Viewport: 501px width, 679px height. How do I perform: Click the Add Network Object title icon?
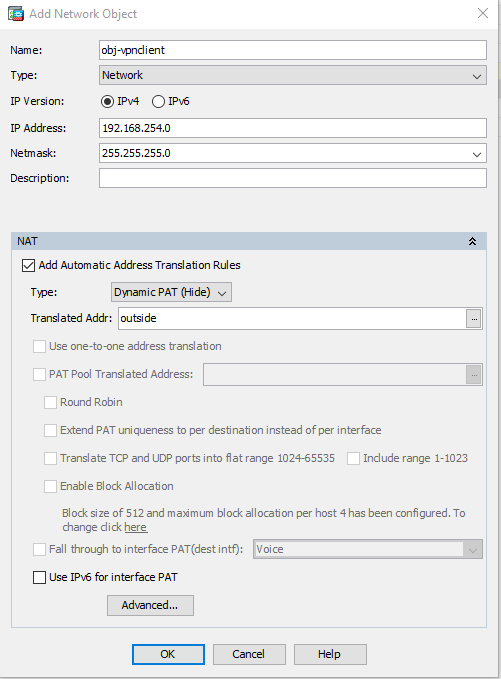point(16,14)
